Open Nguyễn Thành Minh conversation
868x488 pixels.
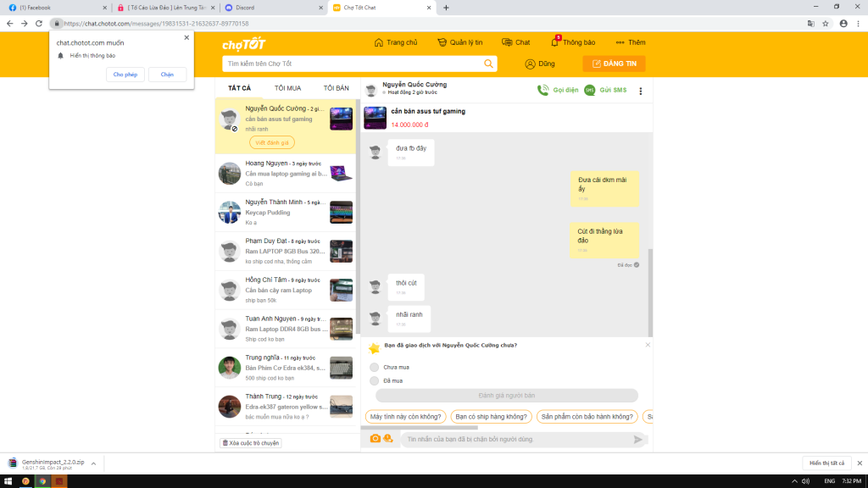(x=286, y=213)
